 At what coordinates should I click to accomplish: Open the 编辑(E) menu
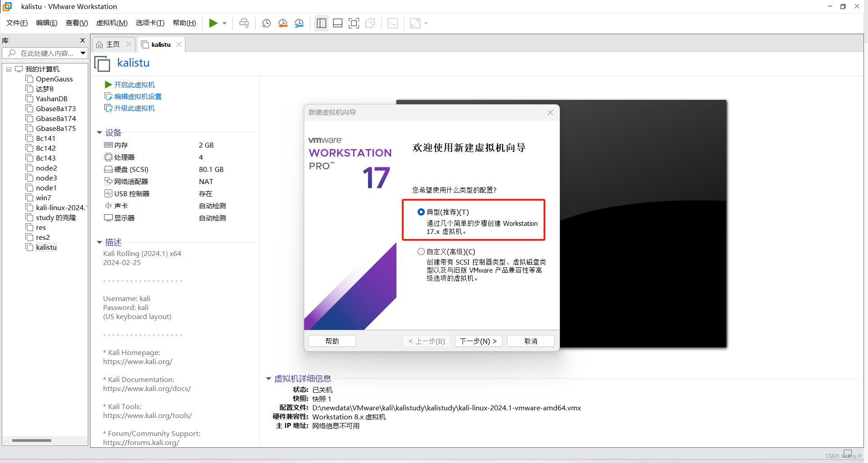[47, 23]
